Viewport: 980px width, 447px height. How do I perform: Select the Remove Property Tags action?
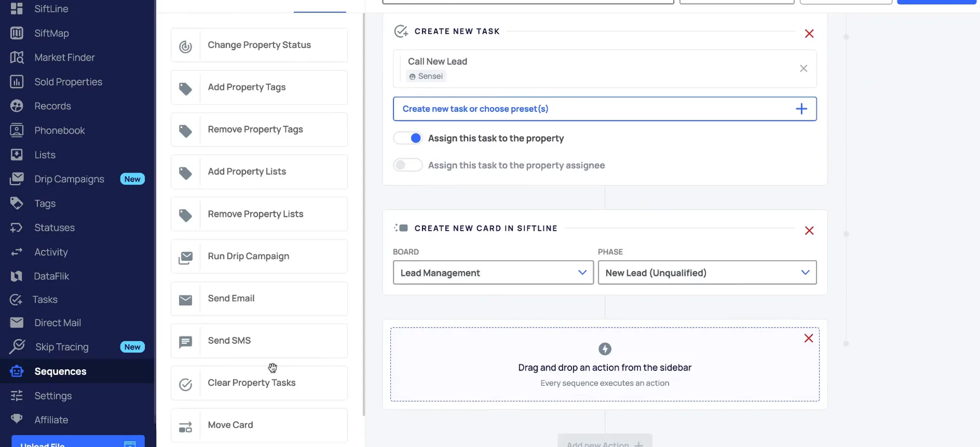[259, 130]
